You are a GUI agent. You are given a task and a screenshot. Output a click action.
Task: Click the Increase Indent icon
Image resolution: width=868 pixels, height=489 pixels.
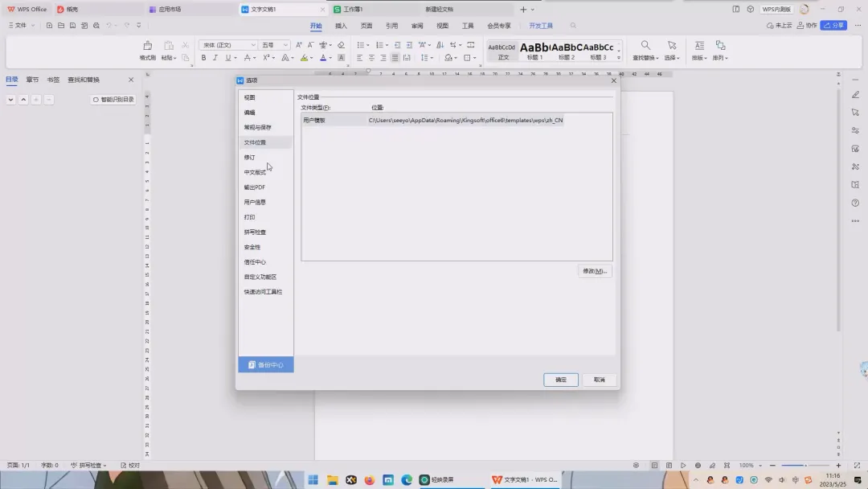tap(409, 45)
